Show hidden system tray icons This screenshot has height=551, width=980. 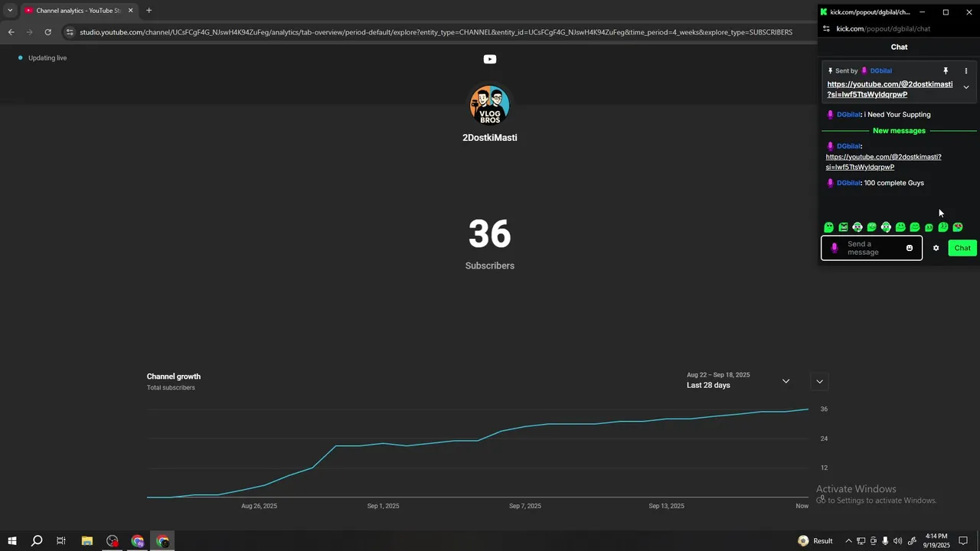[x=848, y=541]
